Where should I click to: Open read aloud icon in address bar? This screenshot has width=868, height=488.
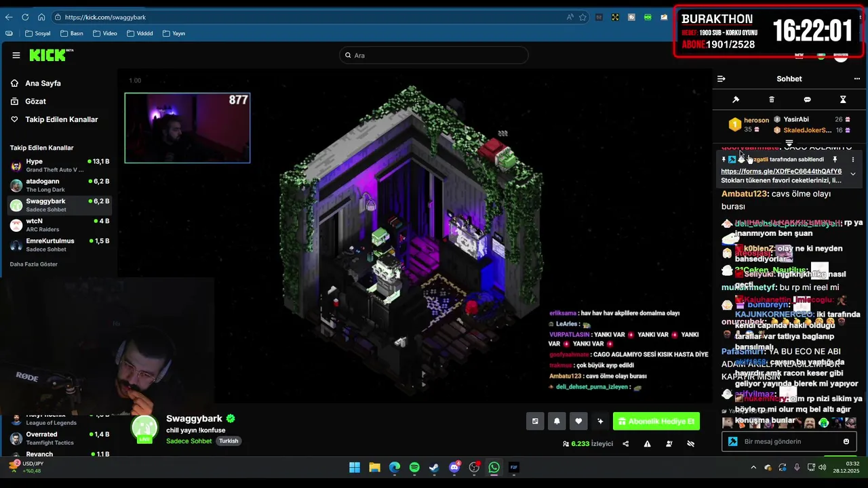570,17
